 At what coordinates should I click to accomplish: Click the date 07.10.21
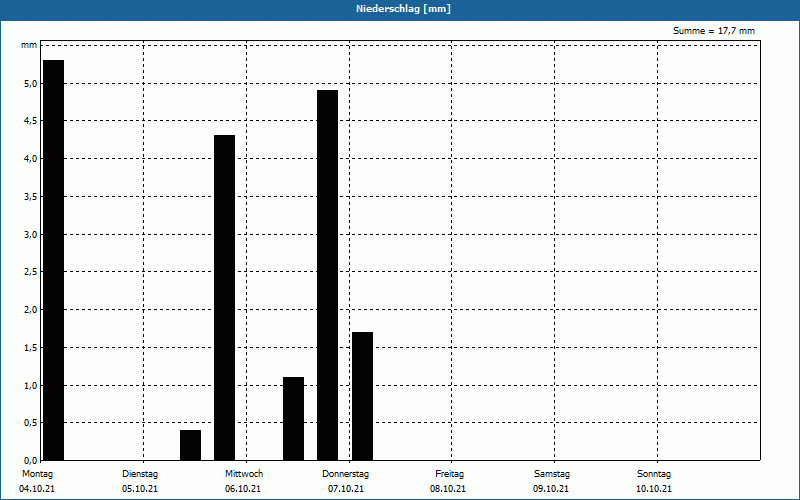click(346, 489)
